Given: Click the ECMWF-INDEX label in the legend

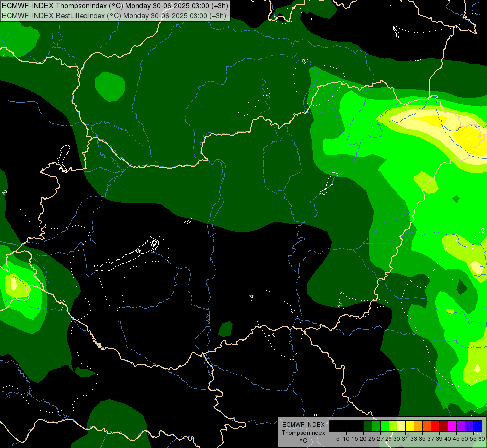Looking at the screenshot, I should tap(303, 425).
